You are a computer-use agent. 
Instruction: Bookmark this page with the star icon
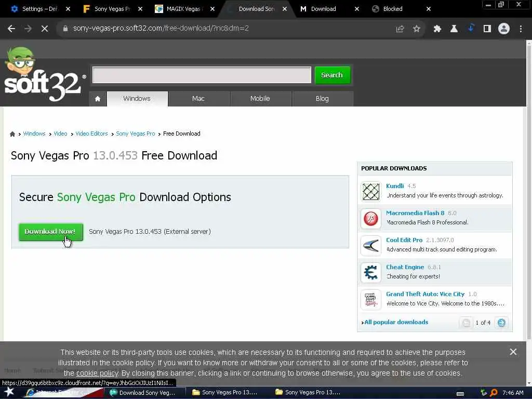pos(416,29)
